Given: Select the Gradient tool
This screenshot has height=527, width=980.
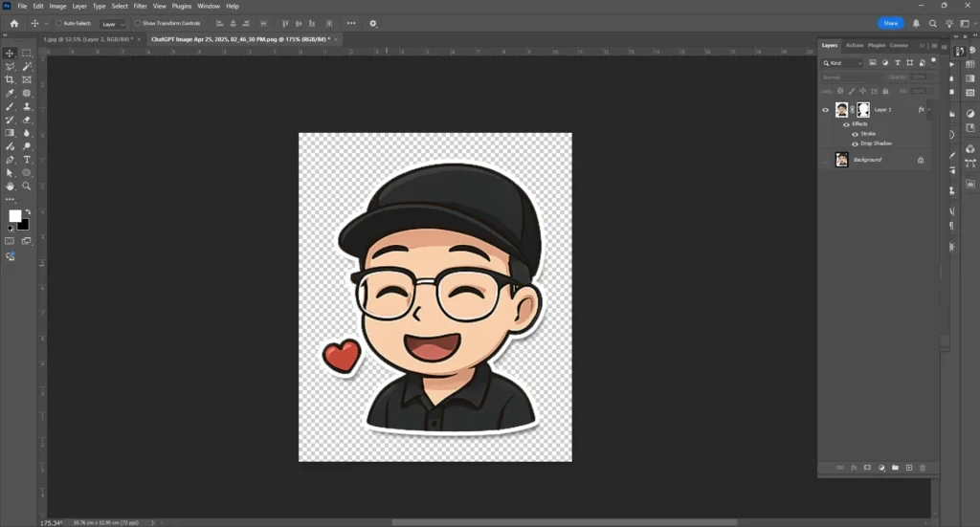Looking at the screenshot, I should point(10,133).
